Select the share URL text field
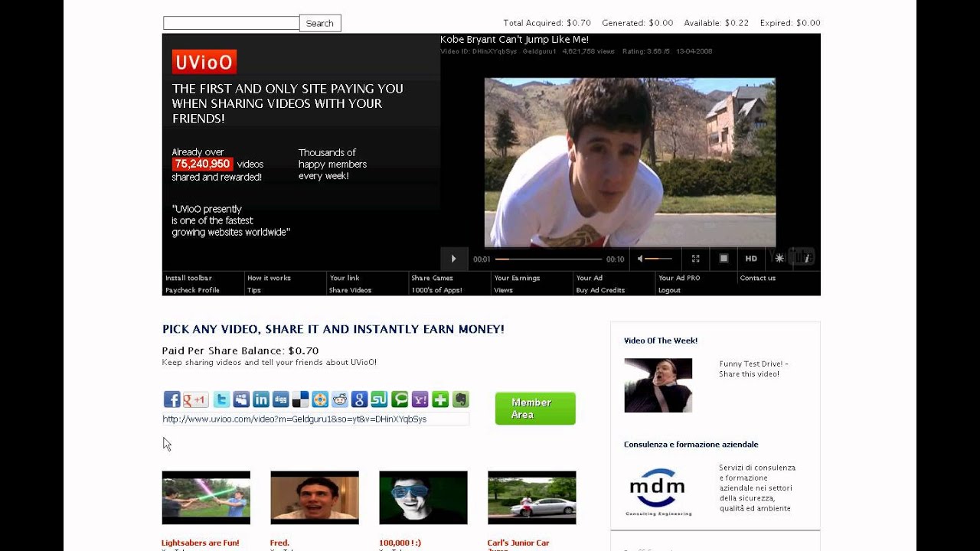Viewport: 980px width, 551px height. [x=315, y=419]
